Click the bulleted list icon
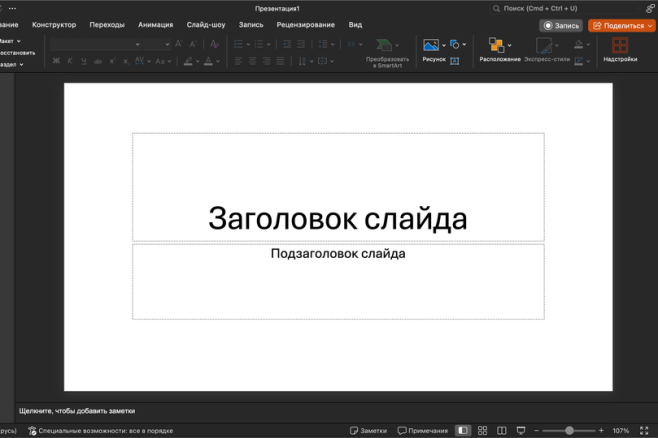The height and width of the screenshot is (438, 658). click(238, 44)
